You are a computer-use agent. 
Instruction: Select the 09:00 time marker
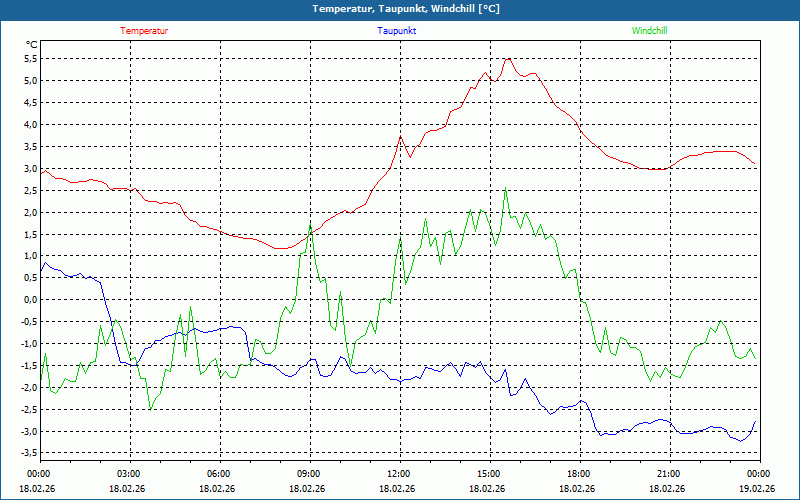309,474
